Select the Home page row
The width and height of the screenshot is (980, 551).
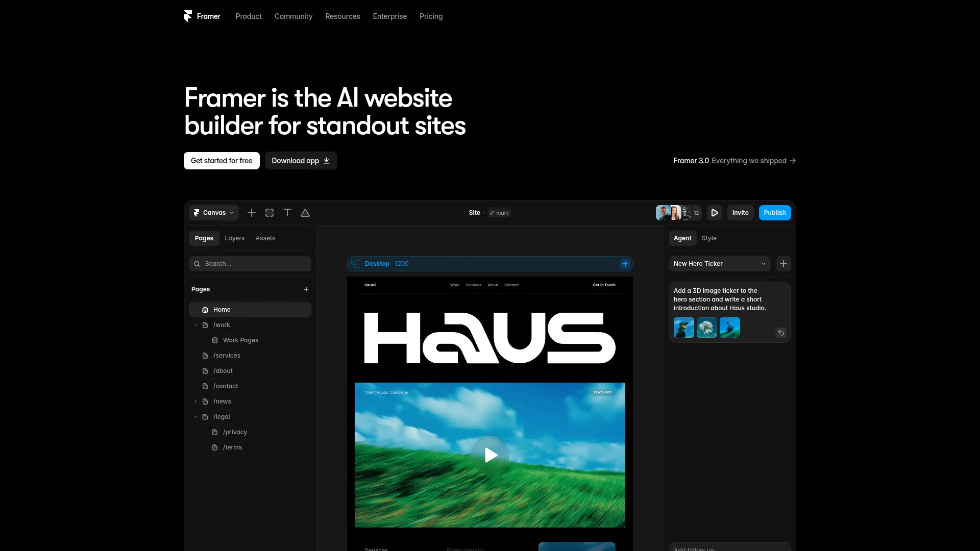click(x=250, y=310)
